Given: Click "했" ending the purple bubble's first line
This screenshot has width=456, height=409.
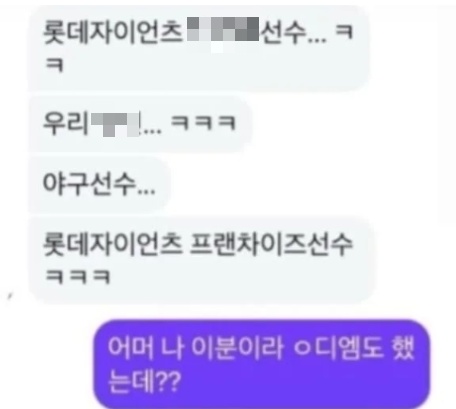Looking at the screenshot, I should pyautogui.click(x=403, y=347).
